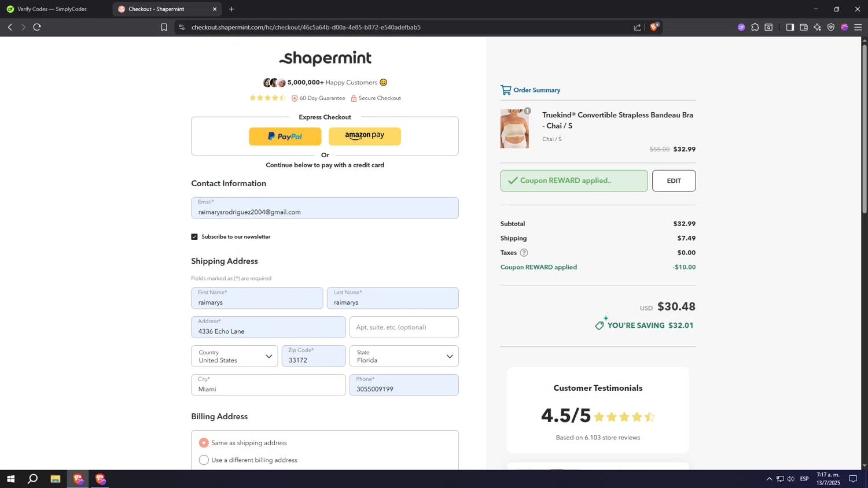Go back to the previous page
The height and width of the screenshot is (488, 868).
[10, 27]
